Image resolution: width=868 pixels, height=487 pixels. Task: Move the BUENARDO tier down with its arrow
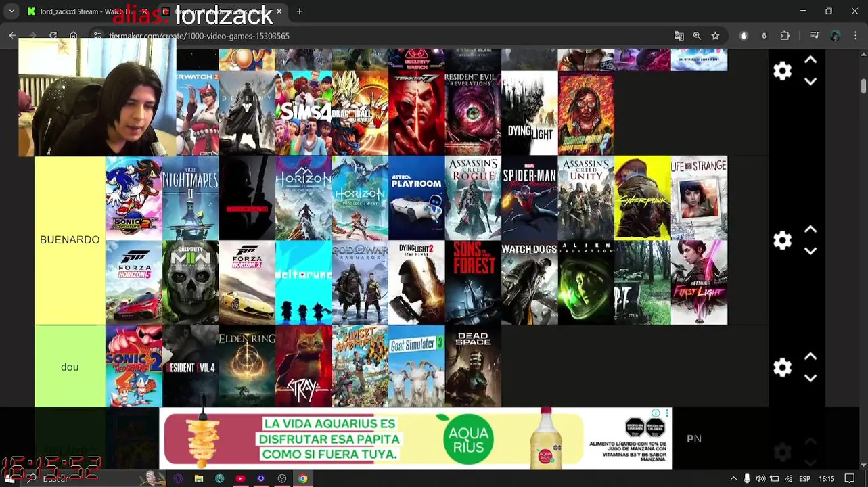point(810,251)
